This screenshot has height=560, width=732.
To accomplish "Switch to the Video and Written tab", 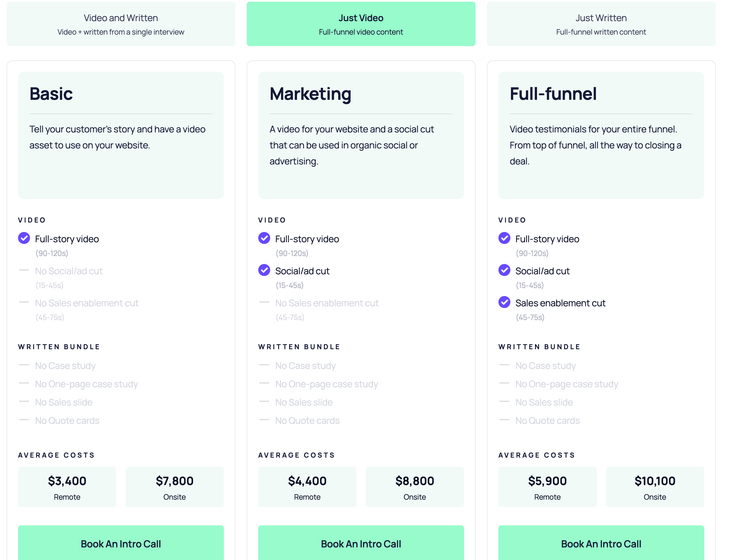I will click(121, 24).
